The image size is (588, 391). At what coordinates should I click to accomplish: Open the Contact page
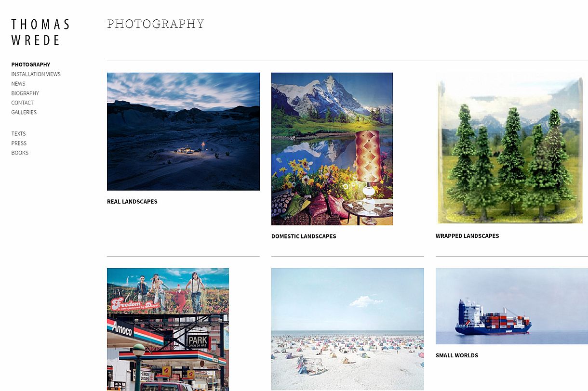click(23, 103)
